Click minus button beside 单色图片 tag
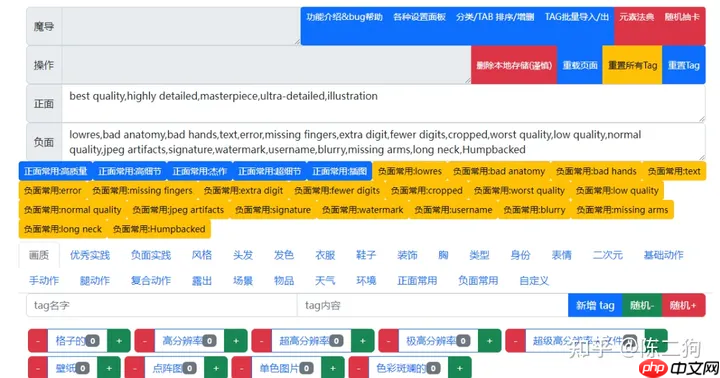The image size is (720, 378). coord(242,368)
